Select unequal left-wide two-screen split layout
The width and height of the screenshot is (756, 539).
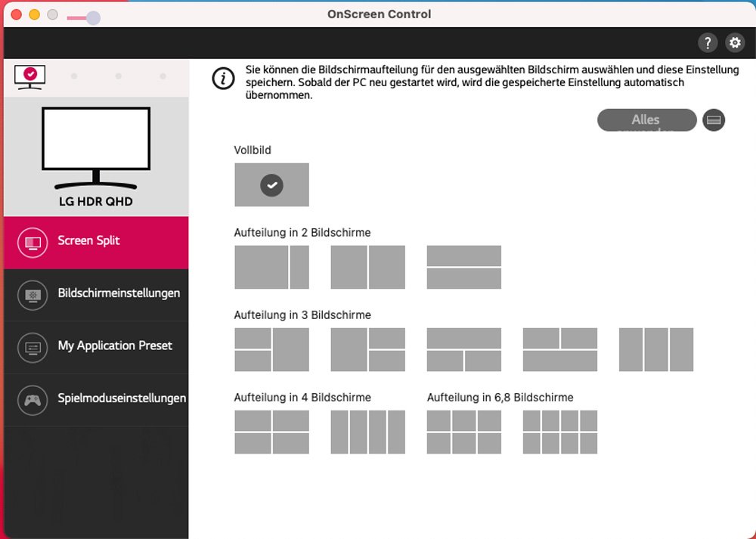click(271, 267)
